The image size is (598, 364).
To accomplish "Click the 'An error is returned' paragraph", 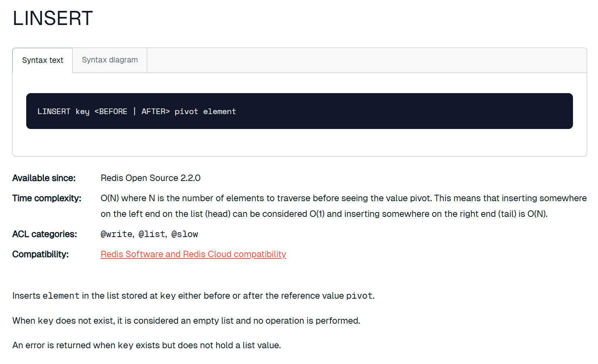I will point(147,345).
